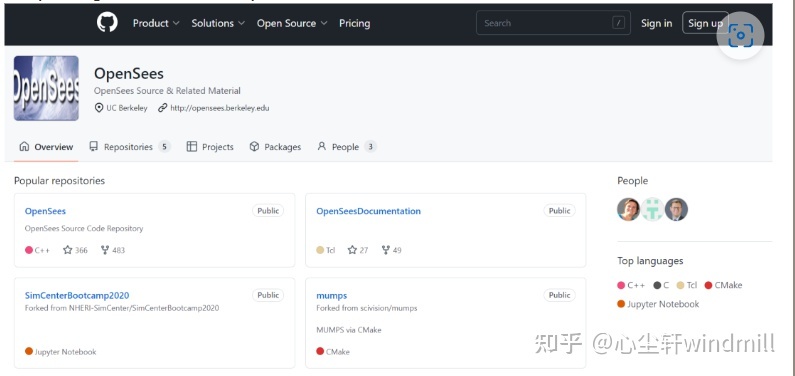The image size is (795, 376).
Task: Click the Public badge on OpenSees card
Action: click(268, 211)
